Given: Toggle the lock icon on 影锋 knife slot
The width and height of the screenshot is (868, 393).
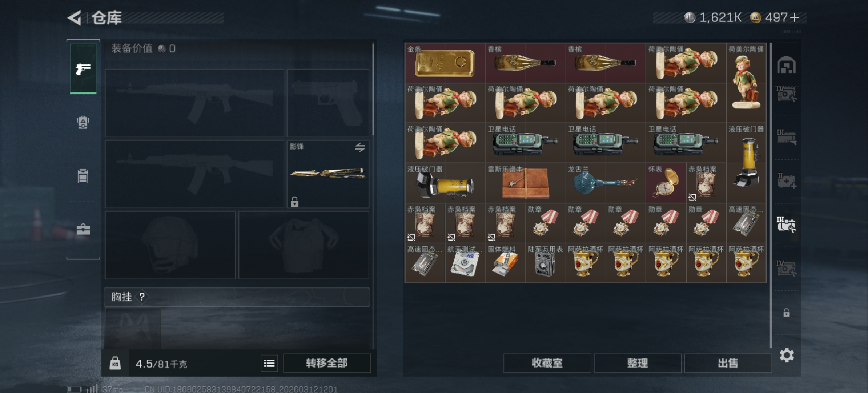Looking at the screenshot, I should (294, 201).
